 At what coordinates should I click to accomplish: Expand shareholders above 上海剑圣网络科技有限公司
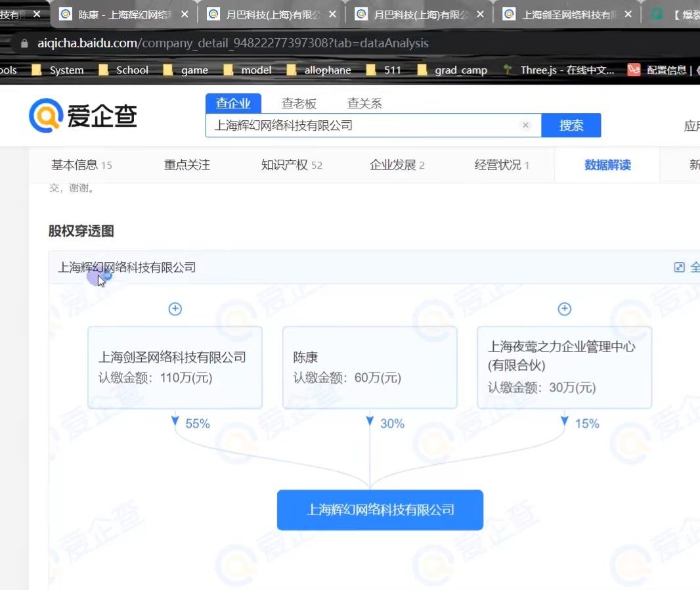tap(175, 309)
